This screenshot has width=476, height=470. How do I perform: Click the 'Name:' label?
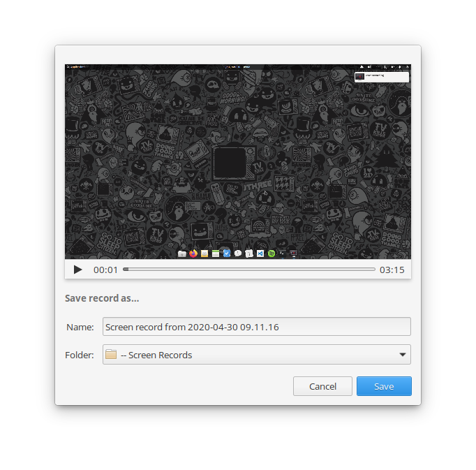tap(80, 328)
